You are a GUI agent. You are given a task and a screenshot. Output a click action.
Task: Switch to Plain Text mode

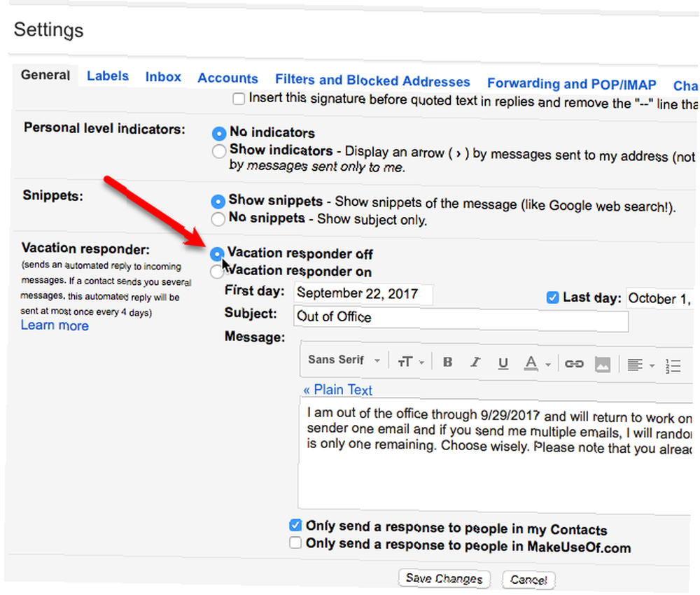pyautogui.click(x=337, y=390)
